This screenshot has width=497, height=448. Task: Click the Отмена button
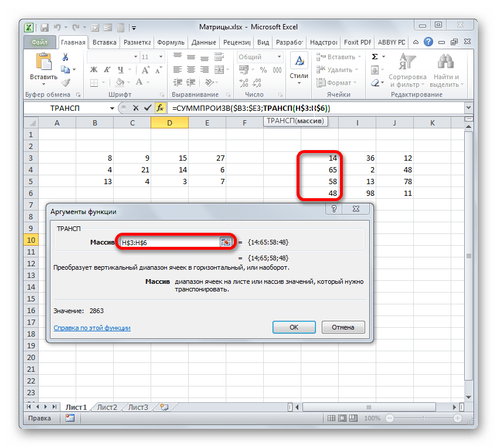[343, 327]
